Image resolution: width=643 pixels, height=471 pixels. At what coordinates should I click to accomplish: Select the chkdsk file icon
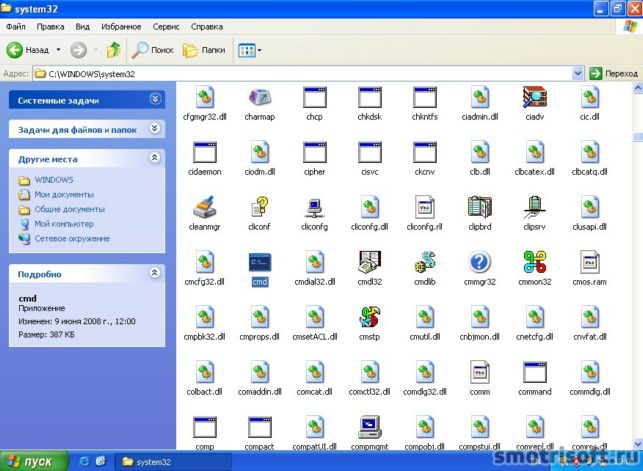369,98
